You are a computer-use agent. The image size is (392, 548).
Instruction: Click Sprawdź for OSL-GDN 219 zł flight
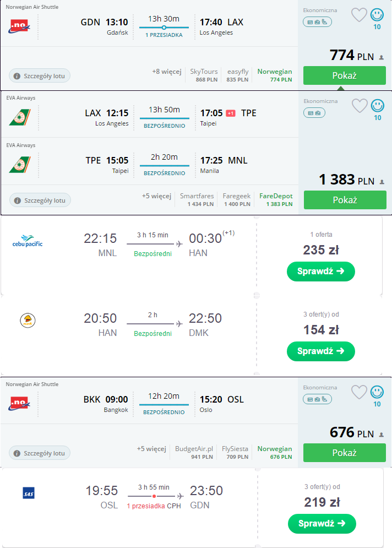tap(322, 524)
